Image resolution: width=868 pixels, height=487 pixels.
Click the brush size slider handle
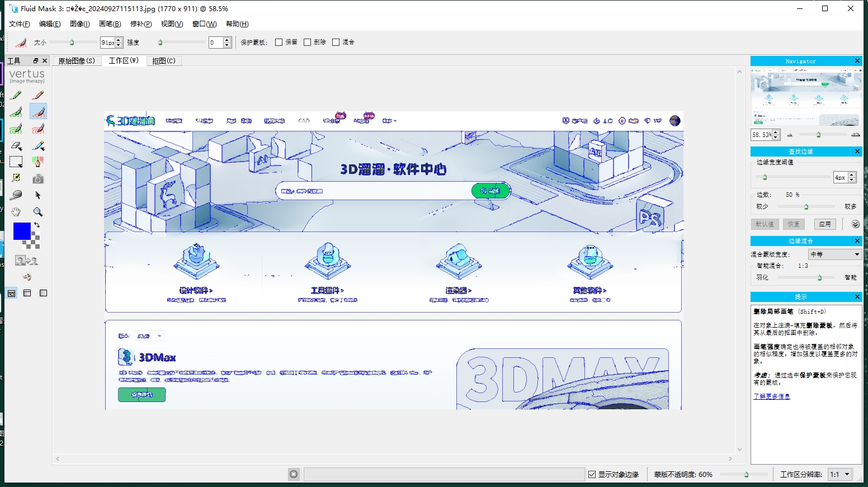click(72, 42)
